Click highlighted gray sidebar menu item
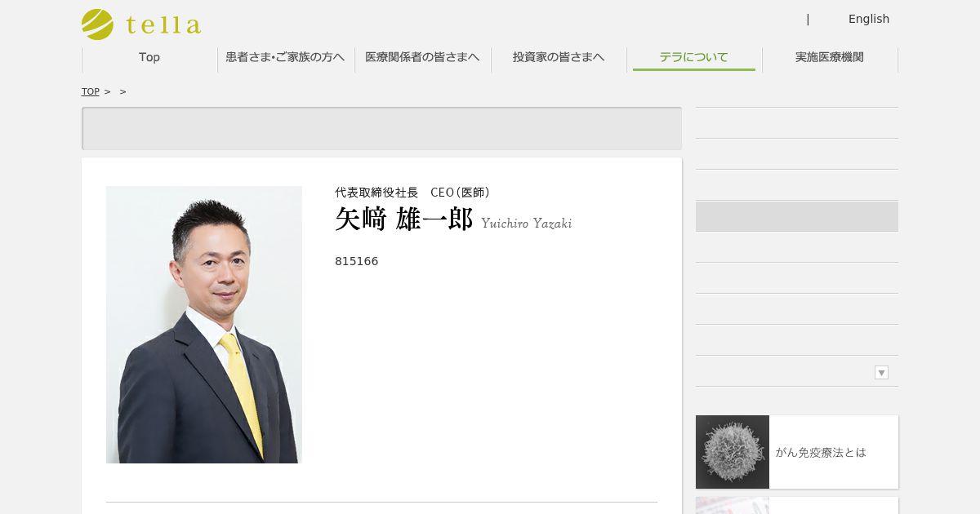Viewport: 980px width, 514px height. tap(797, 216)
